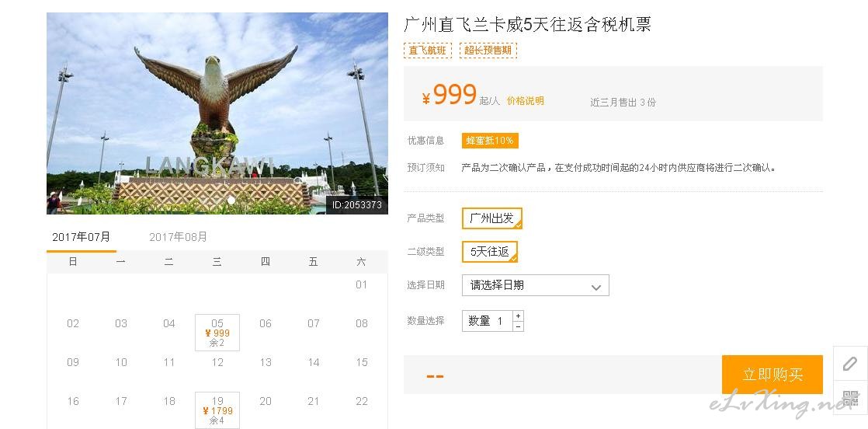
Task: Click calendar date 08
Action: coord(362,323)
